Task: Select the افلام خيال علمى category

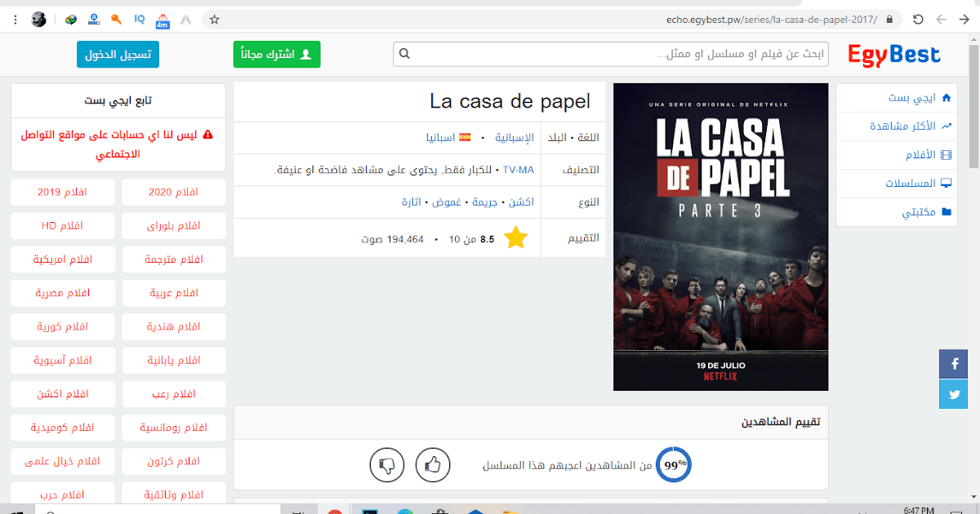Action: (x=63, y=461)
